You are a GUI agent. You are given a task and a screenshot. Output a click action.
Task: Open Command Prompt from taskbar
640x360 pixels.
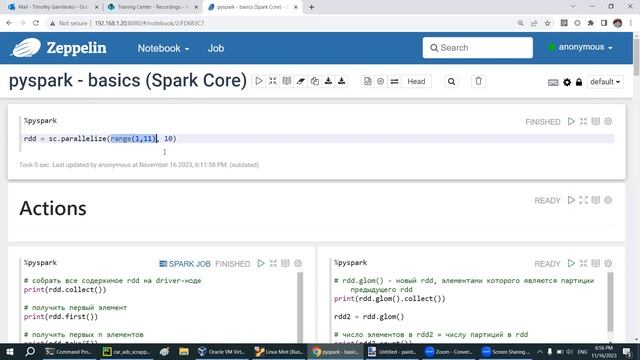69,351
